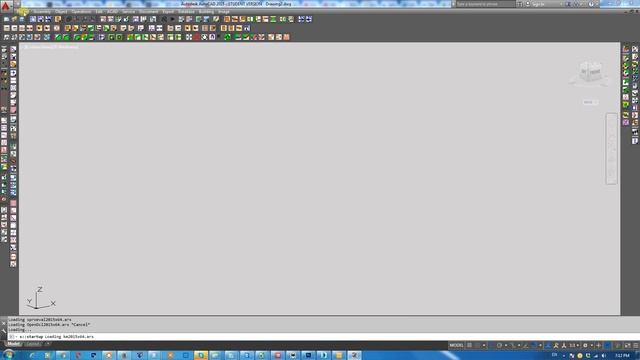Viewport: 640px width, 360px height.
Task: Click the ViewCube in the drawing area
Action: click(x=591, y=73)
